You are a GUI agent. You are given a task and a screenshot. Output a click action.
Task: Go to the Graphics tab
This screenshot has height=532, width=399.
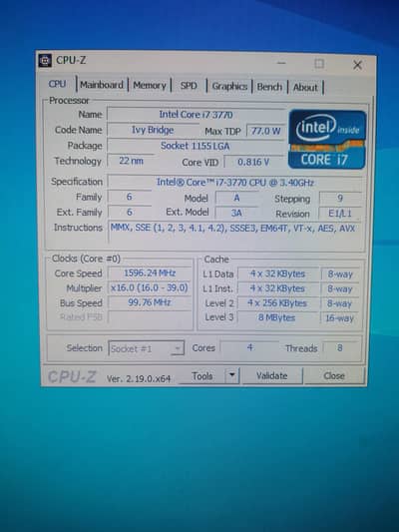pos(229,87)
